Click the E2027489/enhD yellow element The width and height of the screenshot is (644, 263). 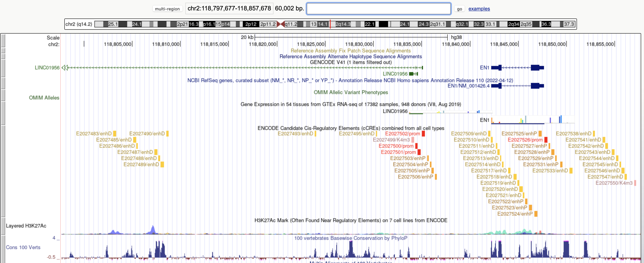click(162, 164)
